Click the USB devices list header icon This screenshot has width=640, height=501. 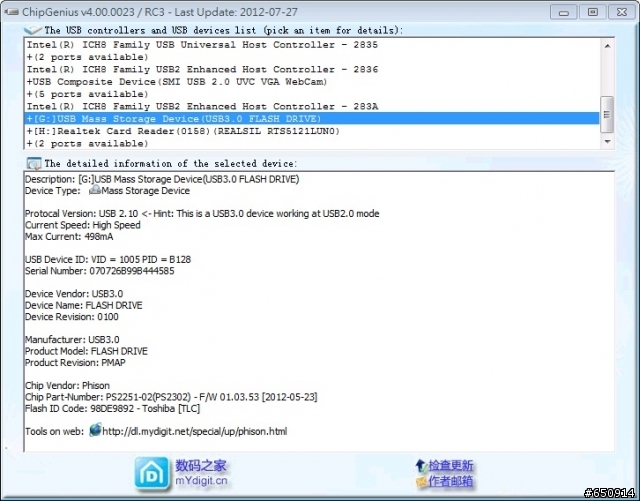point(33,30)
